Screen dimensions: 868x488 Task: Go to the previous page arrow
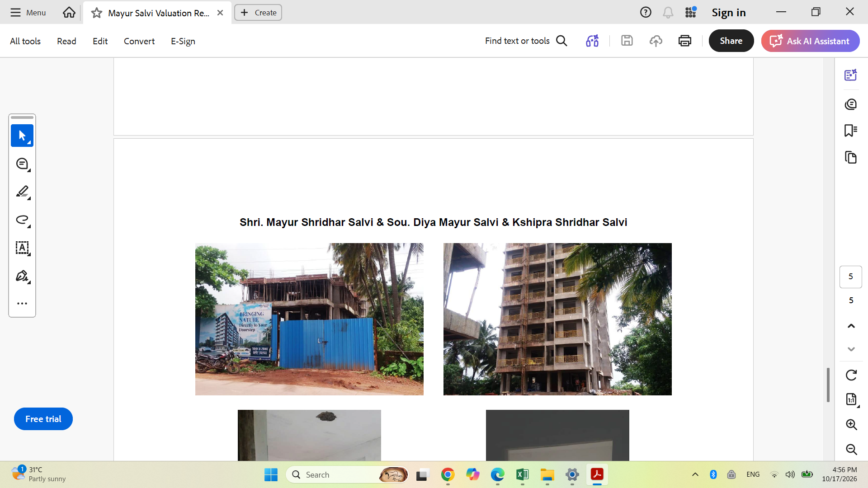(851, 326)
